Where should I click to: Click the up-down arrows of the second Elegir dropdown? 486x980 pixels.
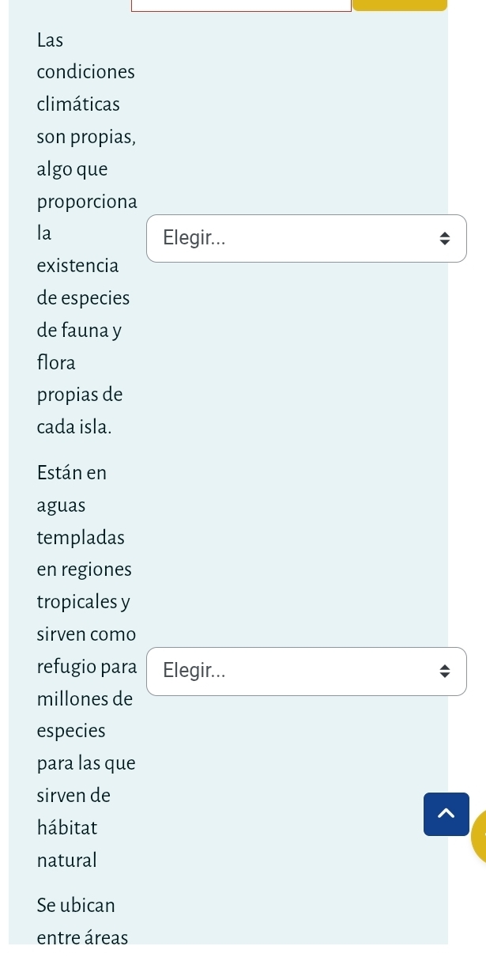pos(444,672)
